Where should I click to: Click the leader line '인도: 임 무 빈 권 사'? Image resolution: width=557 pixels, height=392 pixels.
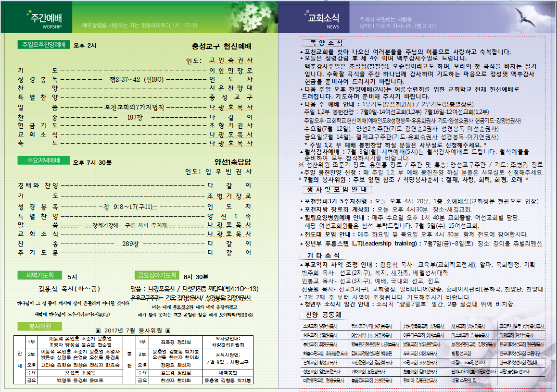click(218, 171)
